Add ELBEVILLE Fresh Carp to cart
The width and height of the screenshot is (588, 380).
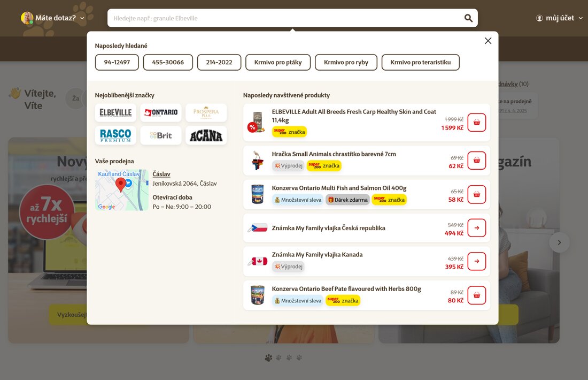tap(476, 123)
